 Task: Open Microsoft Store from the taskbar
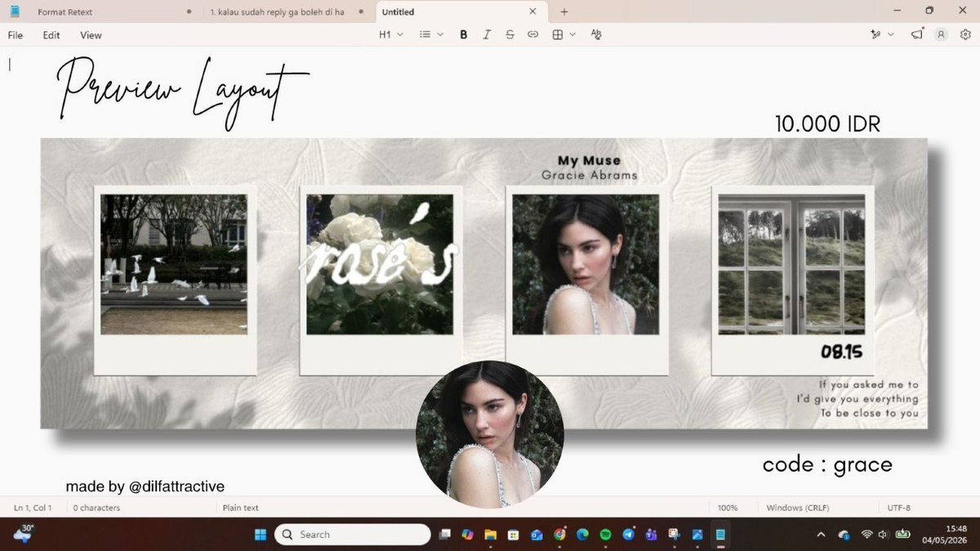point(513,535)
